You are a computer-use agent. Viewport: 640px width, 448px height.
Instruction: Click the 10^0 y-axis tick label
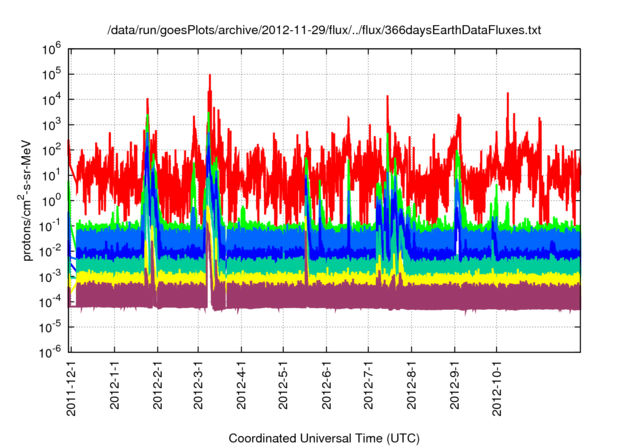[51, 200]
